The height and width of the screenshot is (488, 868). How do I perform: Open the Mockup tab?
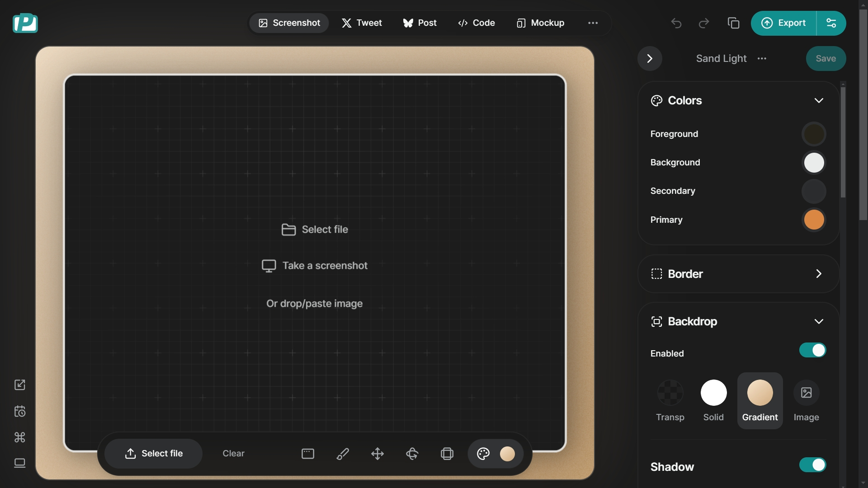click(540, 23)
